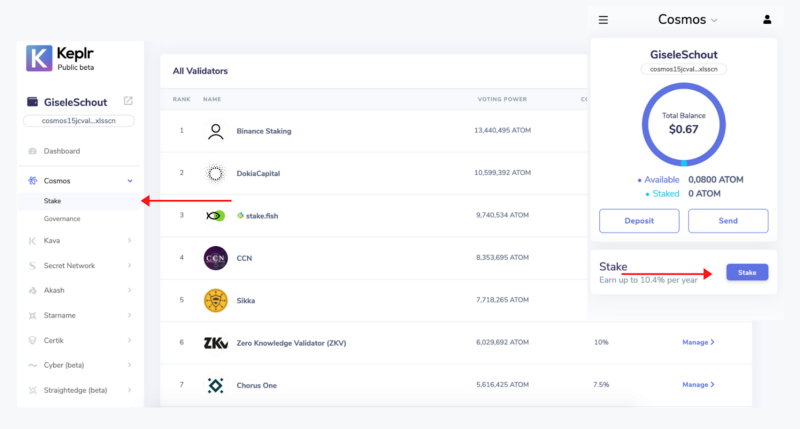The image size is (800, 429).
Task: Click the Cyber (beta) icon
Action: 32,365
